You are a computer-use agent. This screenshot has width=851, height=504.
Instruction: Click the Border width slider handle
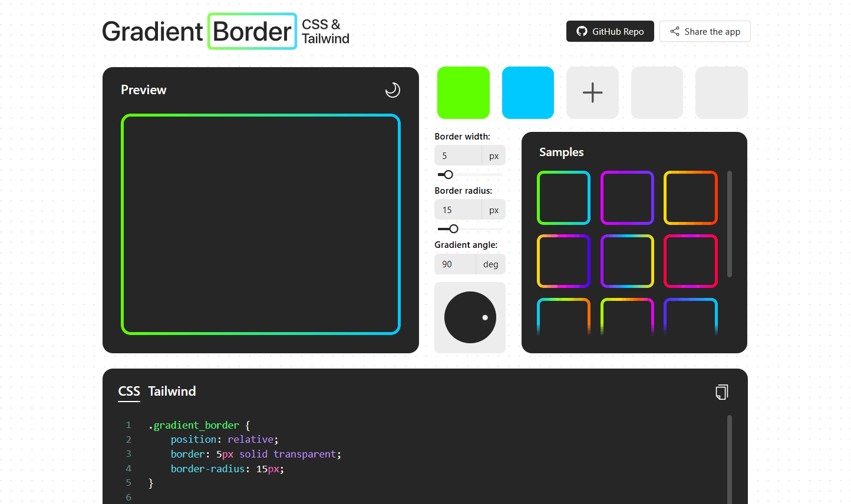tap(448, 175)
